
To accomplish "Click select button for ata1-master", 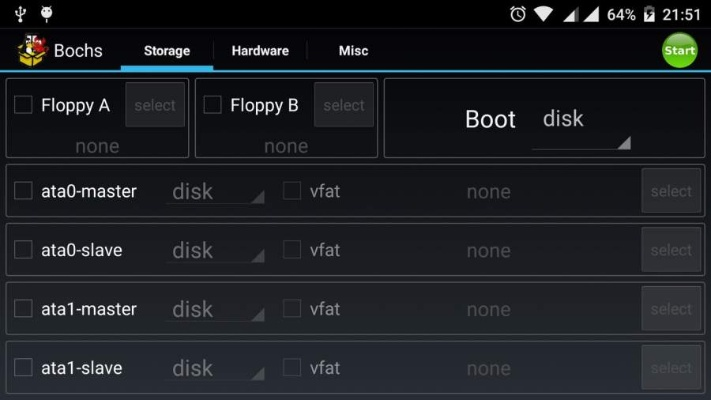I will (671, 309).
